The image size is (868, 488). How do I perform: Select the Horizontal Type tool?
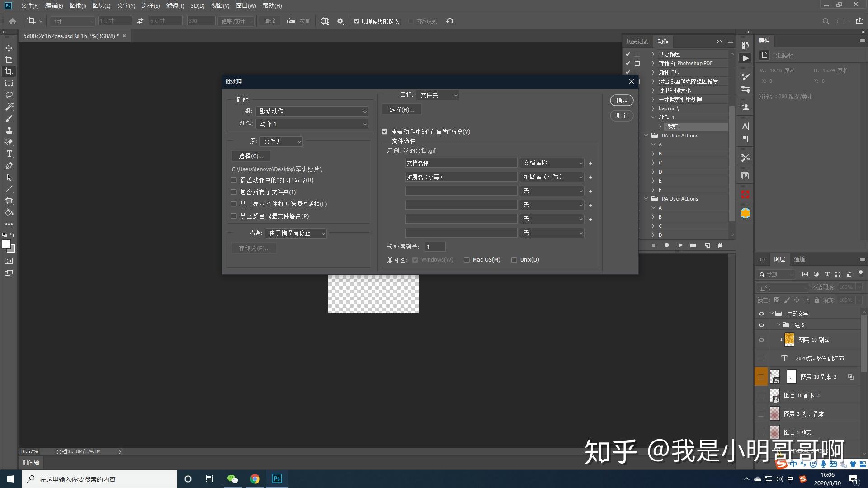click(9, 154)
